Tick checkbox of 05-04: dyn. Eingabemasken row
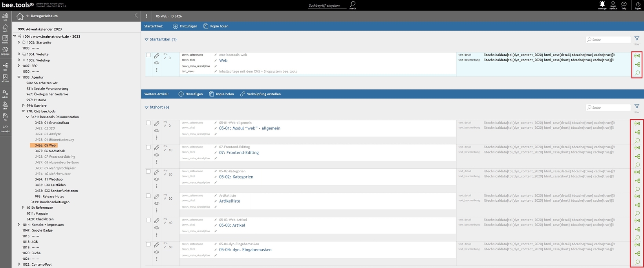644x268 pixels. tap(148, 244)
